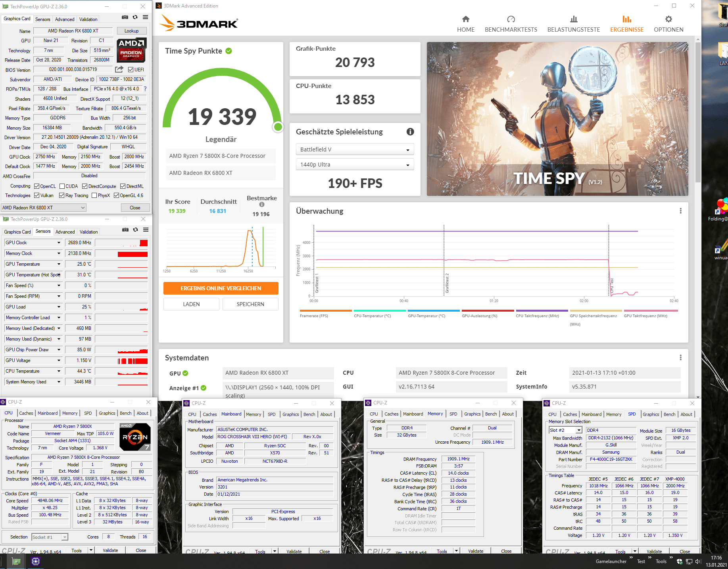Open the AMD Radeon RX 6800 XT card selector dropdown

pyautogui.click(x=44, y=208)
